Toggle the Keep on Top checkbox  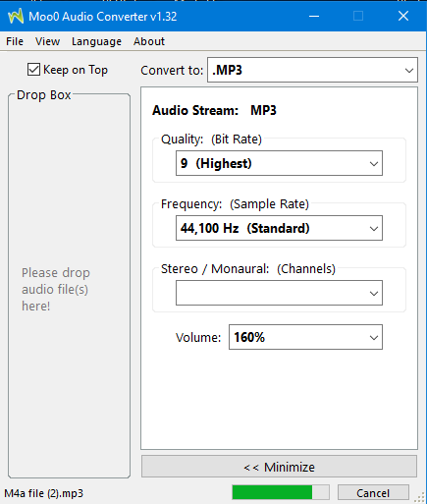tap(33, 70)
